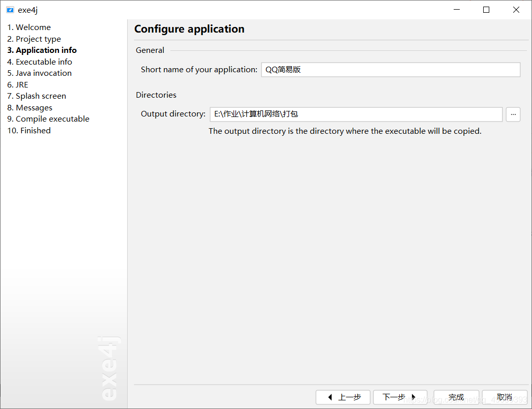
Task: Browse for output directory with ellipsis button
Action: [x=513, y=114]
